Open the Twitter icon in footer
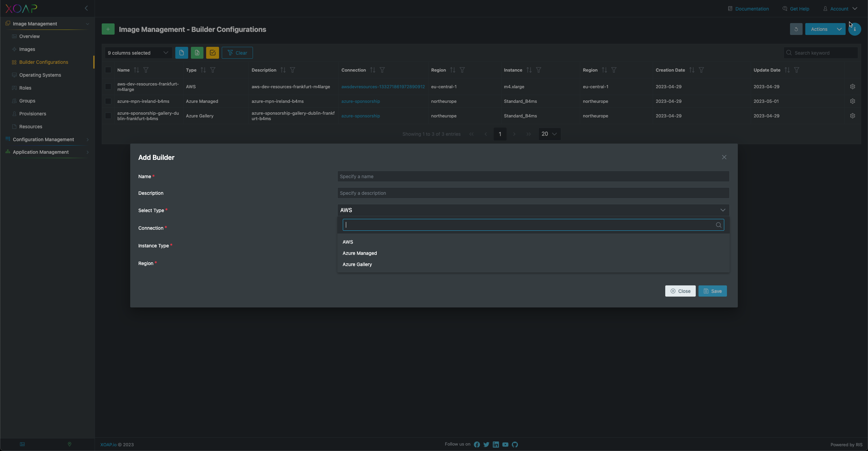Image resolution: width=868 pixels, height=451 pixels. [486, 445]
